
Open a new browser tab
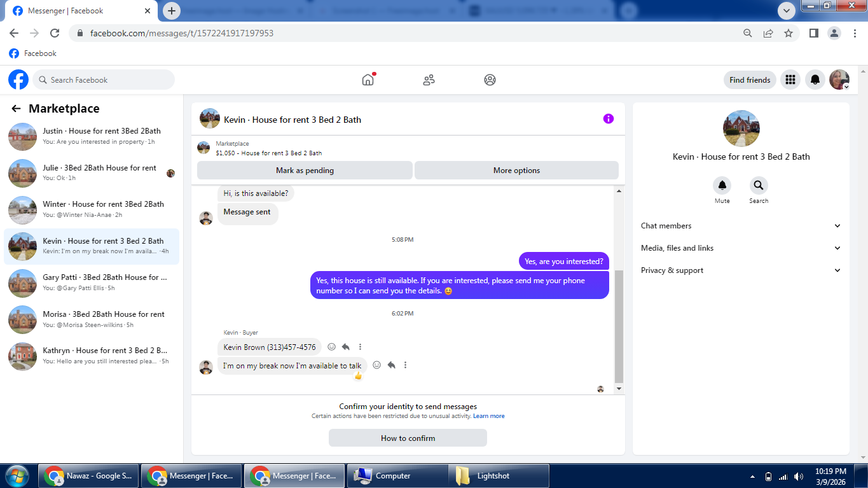[171, 11]
